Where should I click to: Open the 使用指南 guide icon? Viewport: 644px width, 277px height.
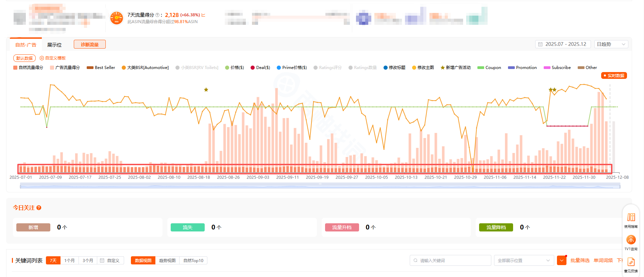631,218
